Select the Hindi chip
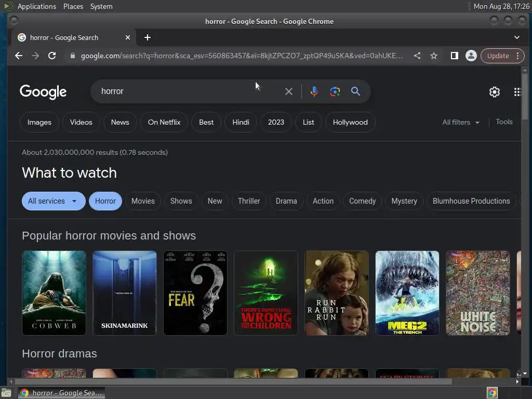The height and width of the screenshot is (399, 532). (x=241, y=122)
